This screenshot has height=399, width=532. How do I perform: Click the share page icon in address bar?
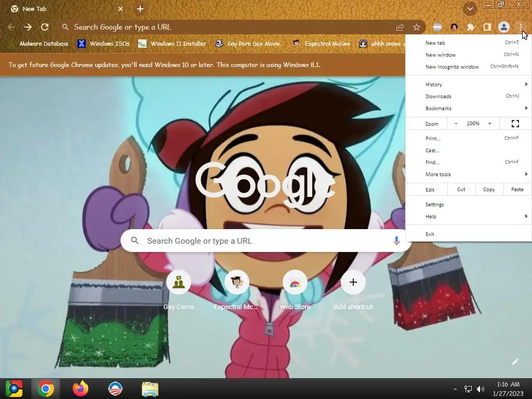pyautogui.click(x=400, y=27)
